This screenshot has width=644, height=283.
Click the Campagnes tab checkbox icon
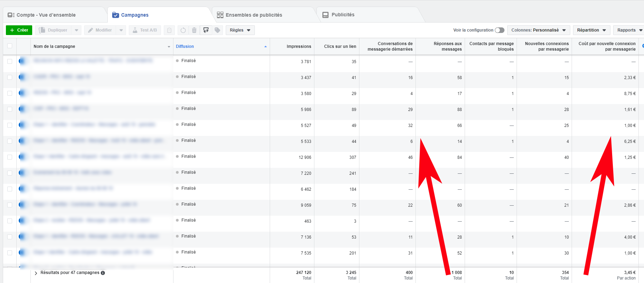[x=116, y=15]
